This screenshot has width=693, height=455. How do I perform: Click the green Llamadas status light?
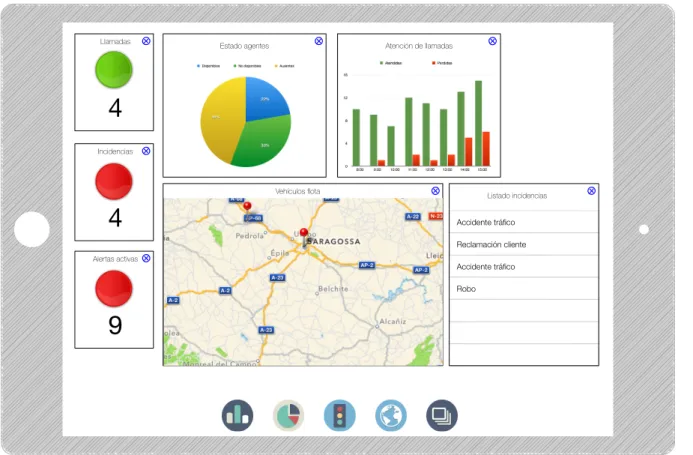click(x=114, y=69)
